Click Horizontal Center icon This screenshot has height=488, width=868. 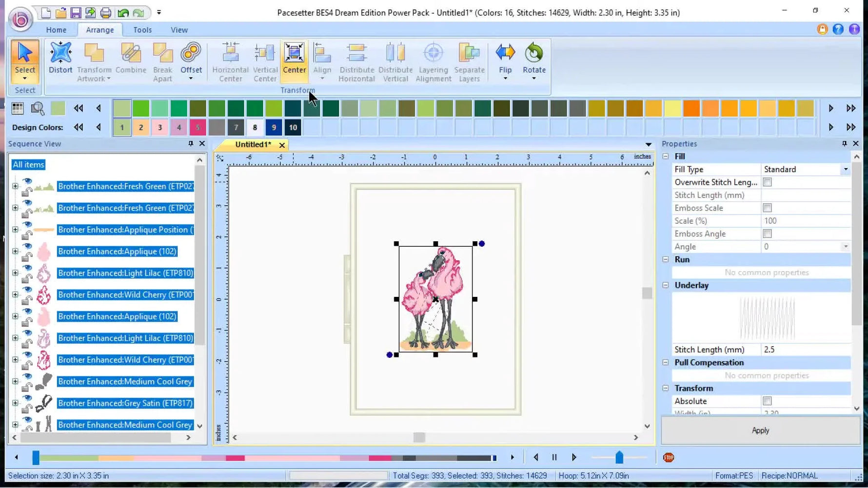[230, 62]
